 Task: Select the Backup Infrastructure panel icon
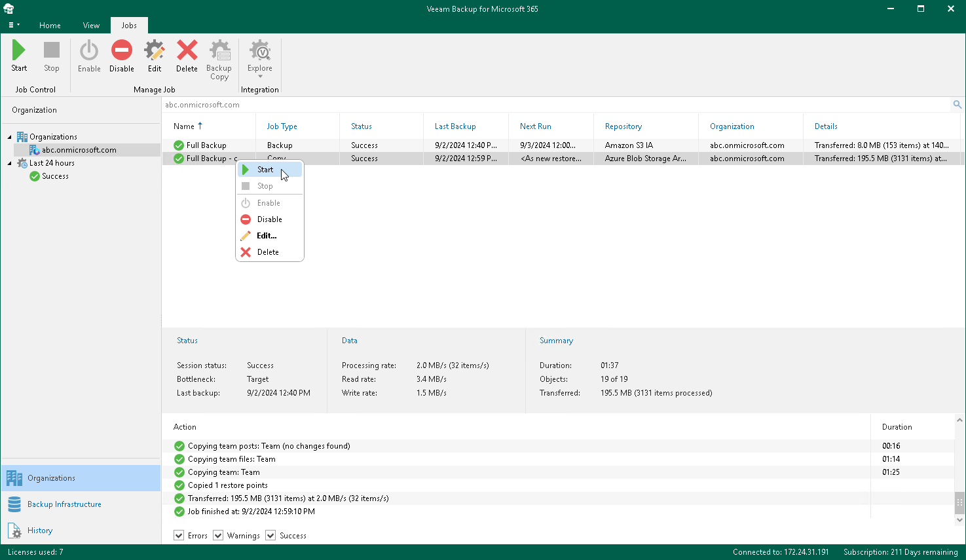coord(14,504)
